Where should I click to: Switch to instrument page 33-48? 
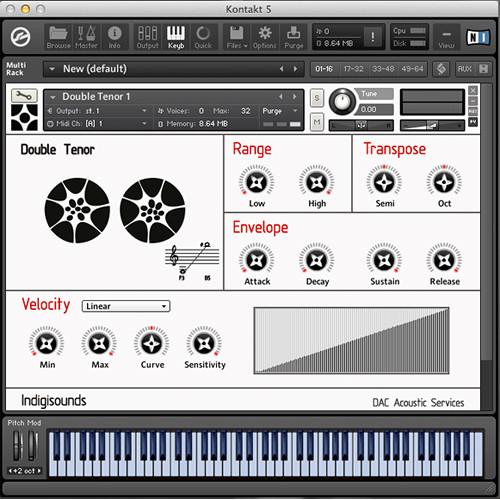click(383, 69)
